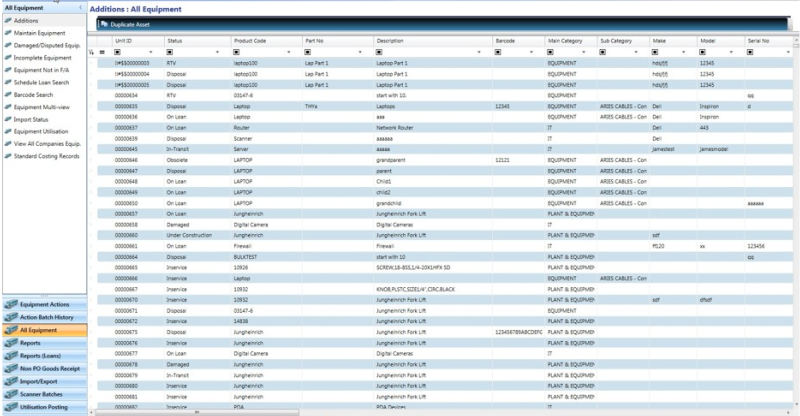The width and height of the screenshot is (800, 416).
Task: Click the horizontal scrollbar thumb
Action: (196, 412)
